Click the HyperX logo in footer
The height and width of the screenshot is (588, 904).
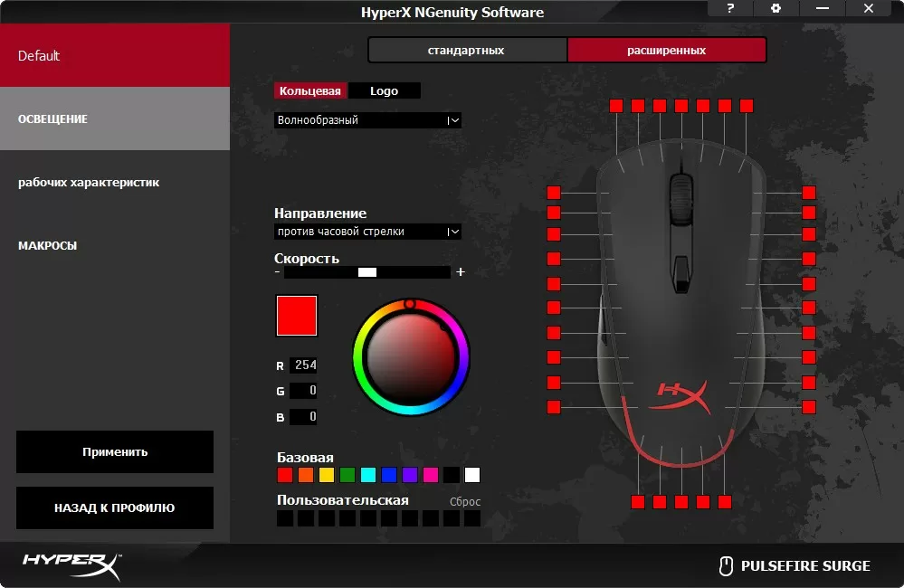[72, 566]
